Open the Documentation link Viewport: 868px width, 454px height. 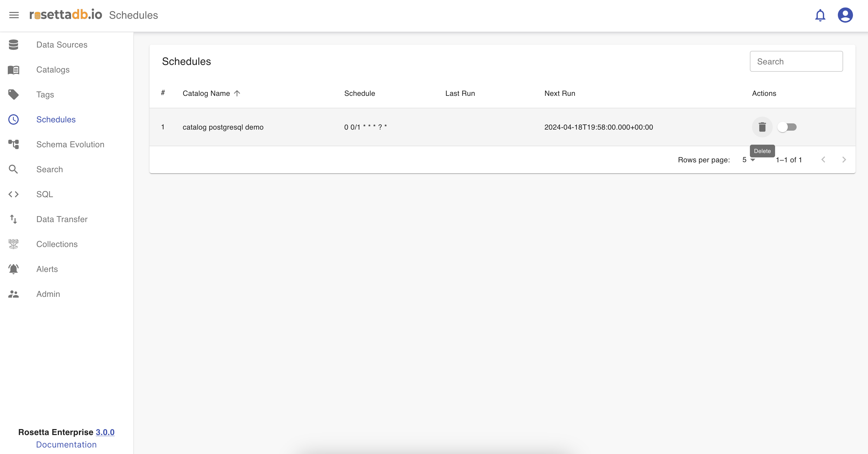click(66, 445)
